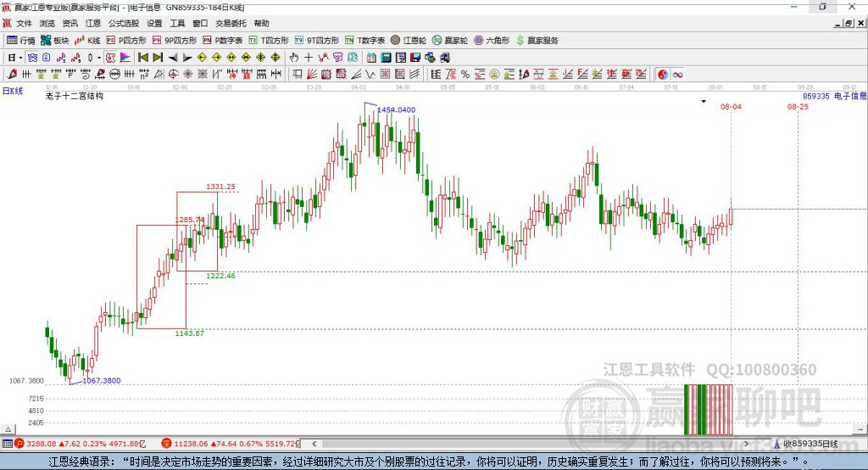Open the P四方形 tool
The height and width of the screenshot is (470, 868).
(125, 41)
